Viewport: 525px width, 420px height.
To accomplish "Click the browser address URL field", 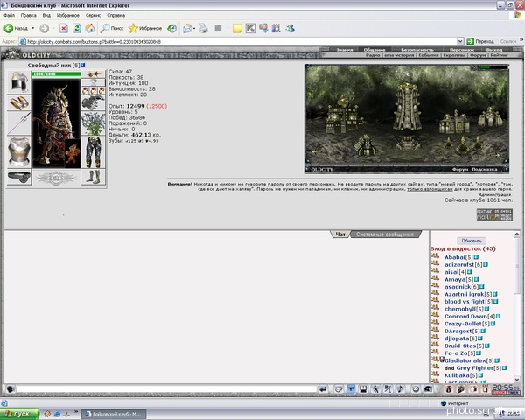I will click(241, 41).
